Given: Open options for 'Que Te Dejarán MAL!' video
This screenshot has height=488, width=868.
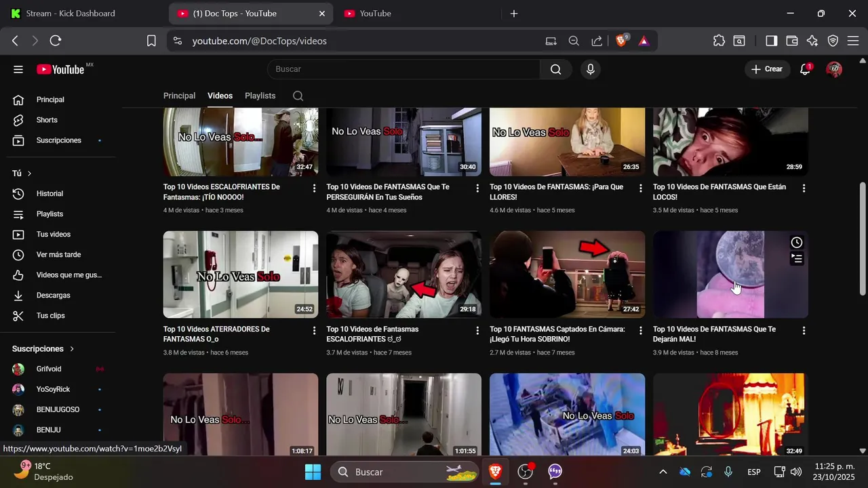Looking at the screenshot, I should coord(804,331).
